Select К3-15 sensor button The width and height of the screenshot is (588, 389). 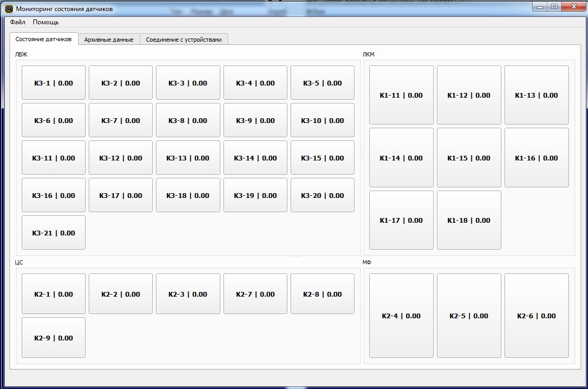click(322, 158)
